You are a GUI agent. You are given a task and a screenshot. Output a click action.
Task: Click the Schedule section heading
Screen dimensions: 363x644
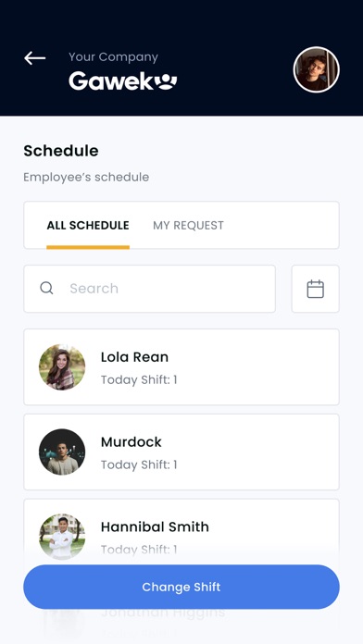(61, 151)
